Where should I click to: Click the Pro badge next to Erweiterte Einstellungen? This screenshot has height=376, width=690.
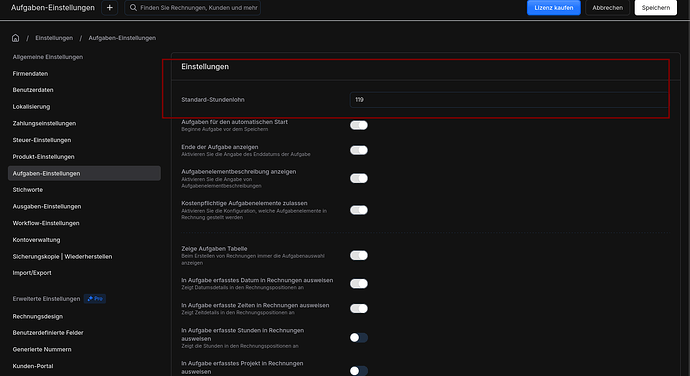coord(95,299)
